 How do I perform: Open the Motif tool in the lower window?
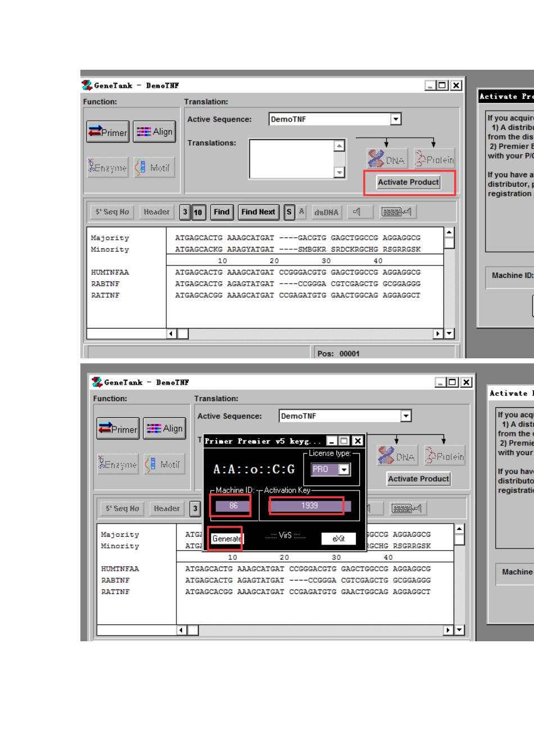tap(164, 465)
